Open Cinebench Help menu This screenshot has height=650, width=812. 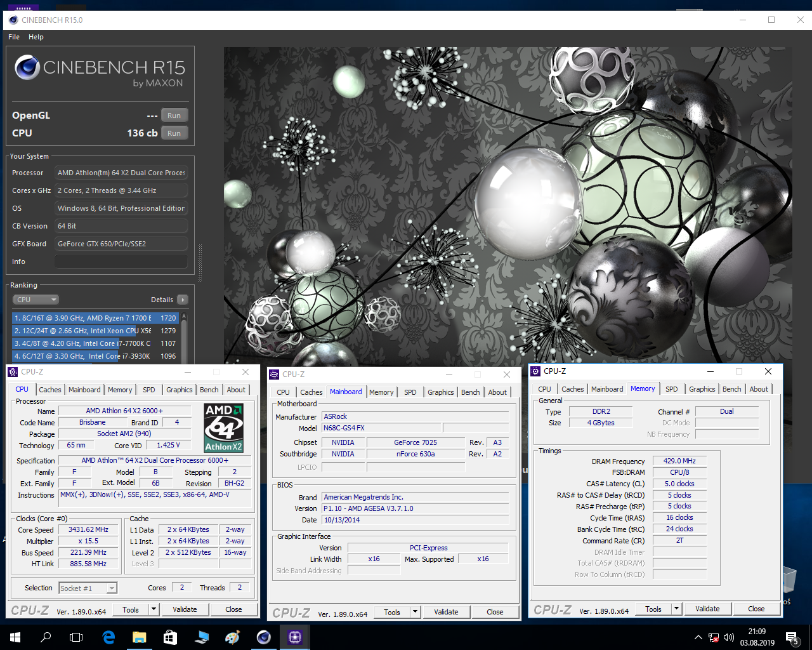click(x=36, y=37)
